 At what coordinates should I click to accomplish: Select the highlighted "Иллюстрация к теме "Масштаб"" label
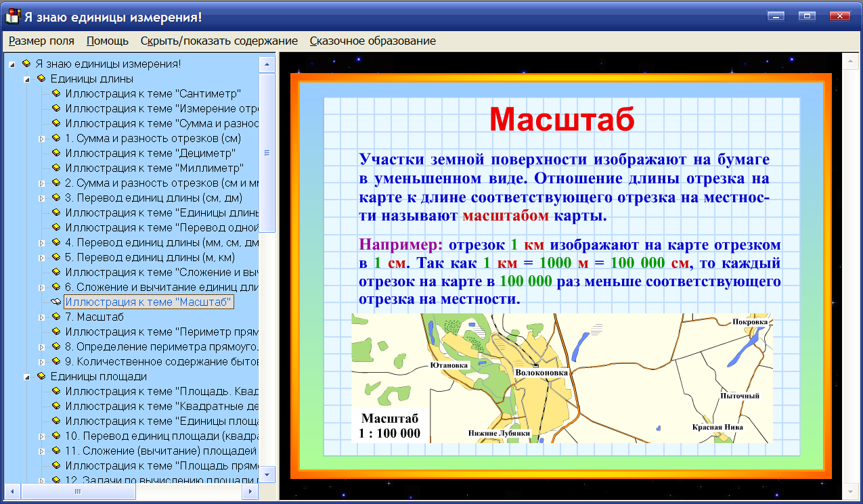click(149, 302)
